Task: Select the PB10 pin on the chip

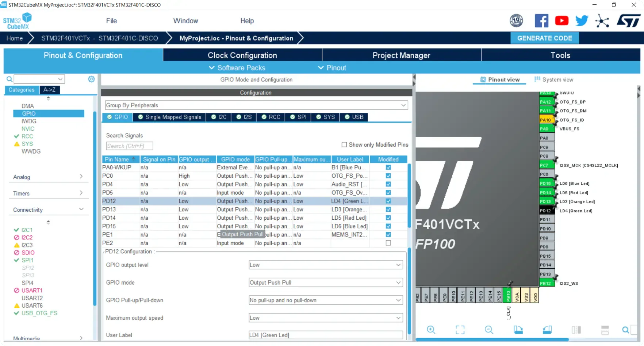Action: 508,296
